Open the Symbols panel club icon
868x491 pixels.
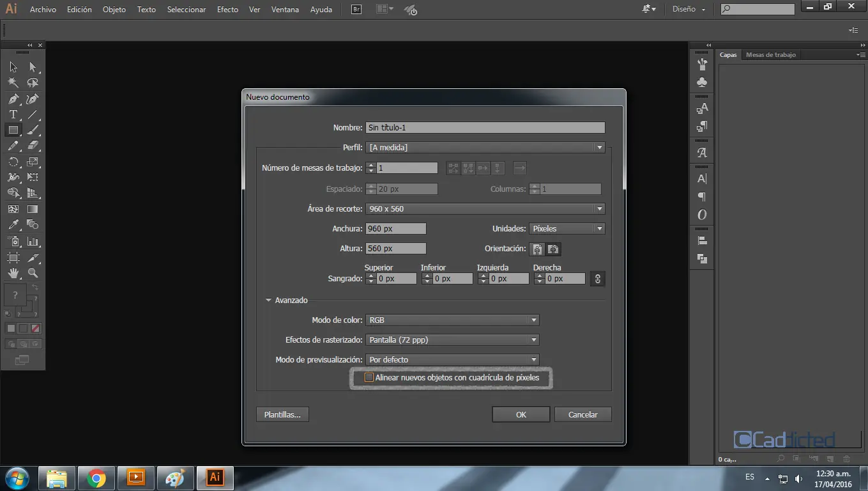point(702,82)
